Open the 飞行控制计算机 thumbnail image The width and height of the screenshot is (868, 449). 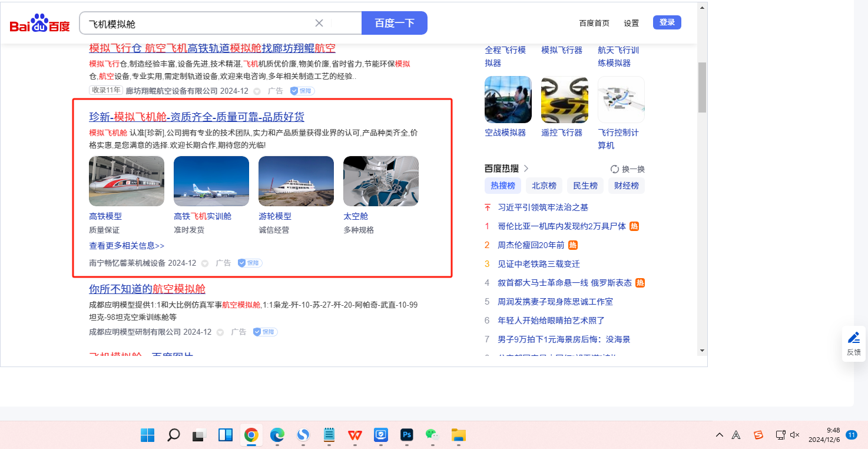[x=621, y=100]
